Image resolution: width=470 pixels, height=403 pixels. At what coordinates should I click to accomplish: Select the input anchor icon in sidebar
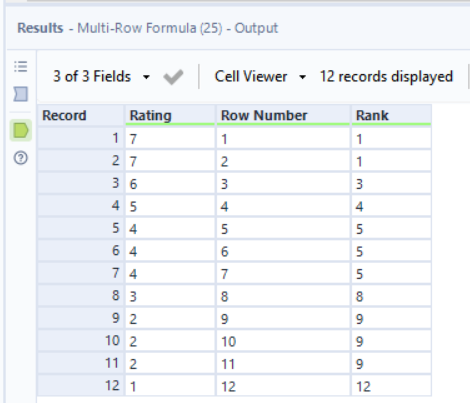point(21,94)
